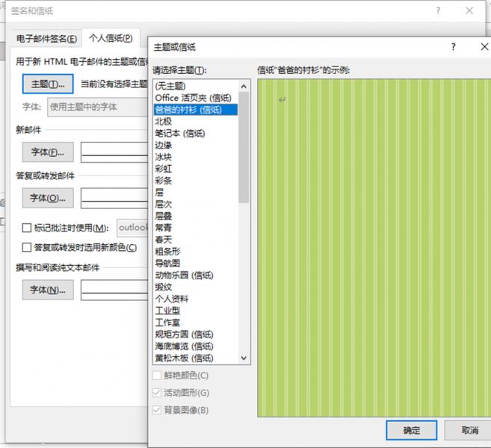Toggle 标记批注时使用 checkbox
Screen dimensions: 491x448
click(x=28, y=228)
